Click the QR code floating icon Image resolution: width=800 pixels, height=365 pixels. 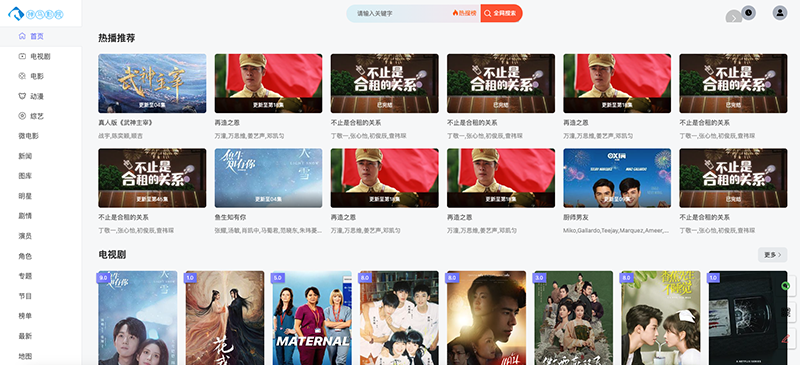pyautogui.click(x=786, y=312)
